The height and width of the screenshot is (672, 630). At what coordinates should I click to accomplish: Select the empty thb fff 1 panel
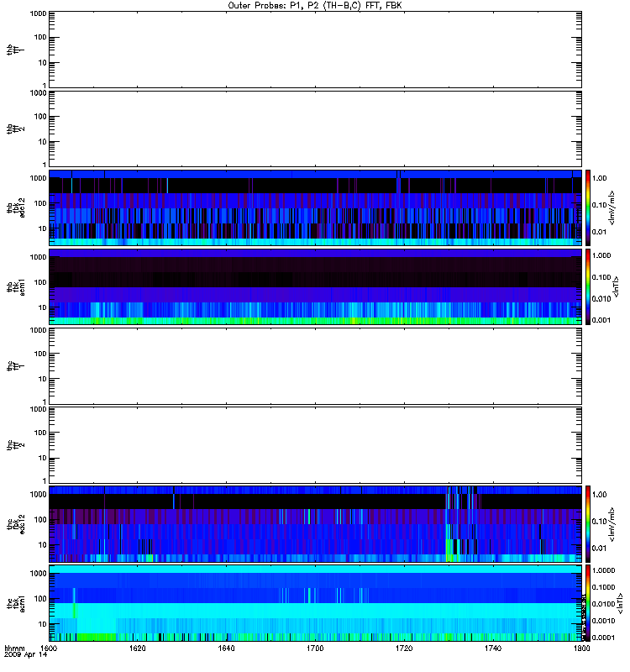point(315,50)
